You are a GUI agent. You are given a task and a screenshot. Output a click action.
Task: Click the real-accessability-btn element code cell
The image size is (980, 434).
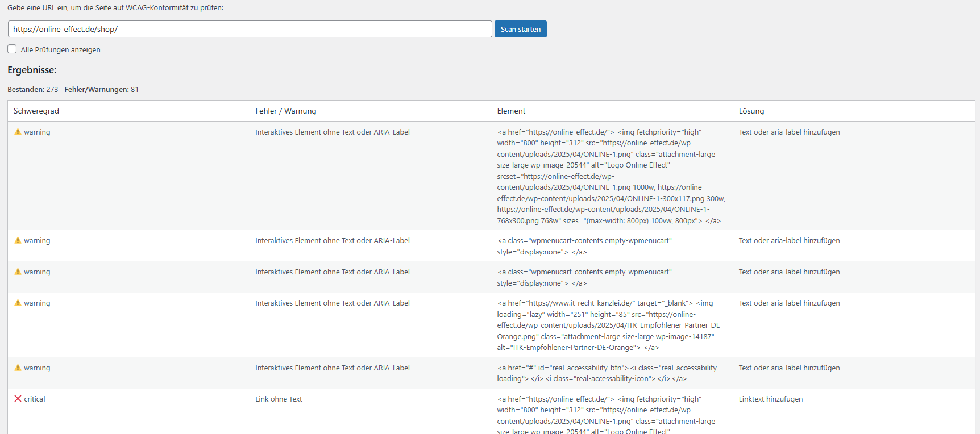click(x=608, y=373)
